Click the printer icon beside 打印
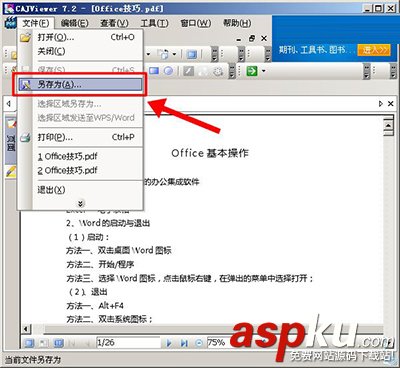400x368 pixels. tap(25, 137)
